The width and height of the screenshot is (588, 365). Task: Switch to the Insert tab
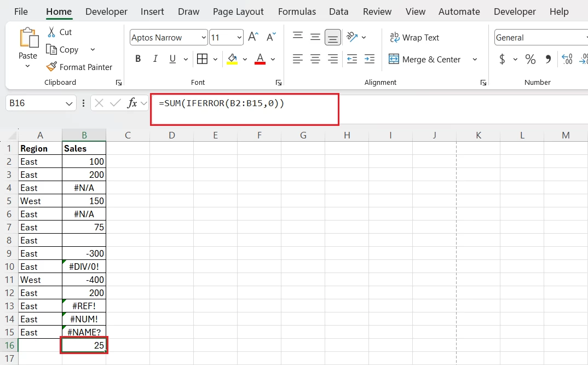[x=152, y=11]
